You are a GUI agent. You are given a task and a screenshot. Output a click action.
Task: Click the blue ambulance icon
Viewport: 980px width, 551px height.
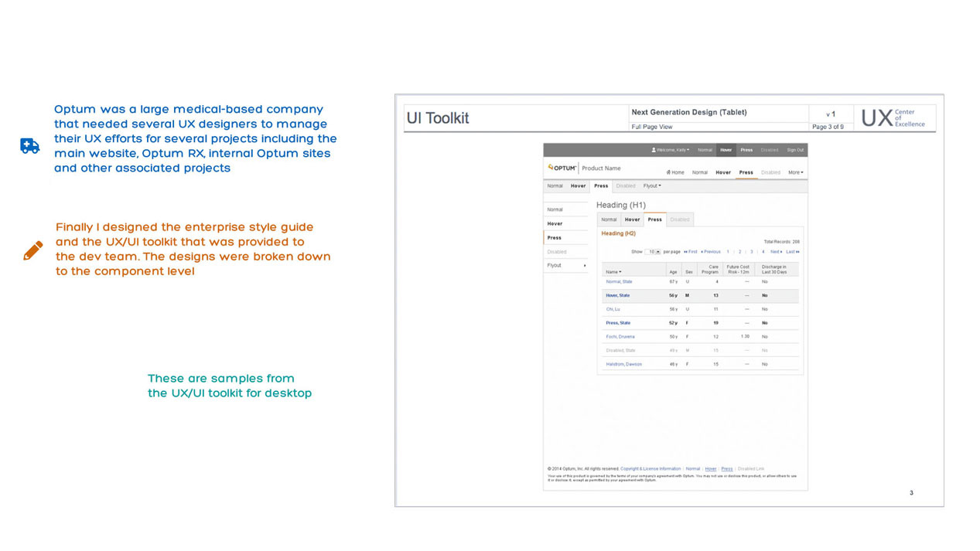[x=29, y=146]
